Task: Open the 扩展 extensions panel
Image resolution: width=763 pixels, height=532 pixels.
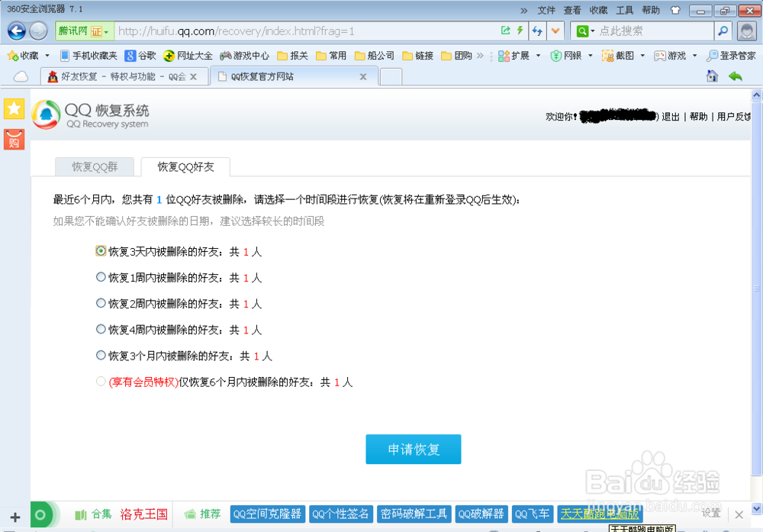Action: [516, 56]
